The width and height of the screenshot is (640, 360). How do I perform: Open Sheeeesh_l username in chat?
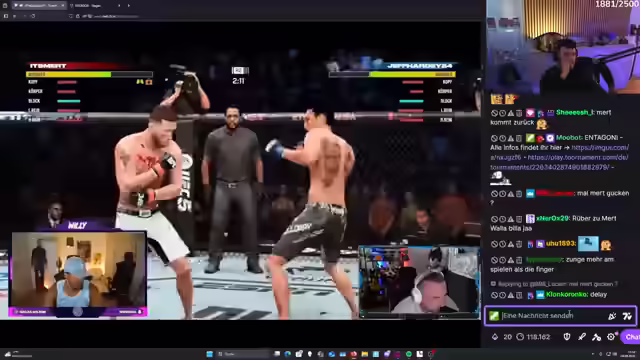pos(575,113)
